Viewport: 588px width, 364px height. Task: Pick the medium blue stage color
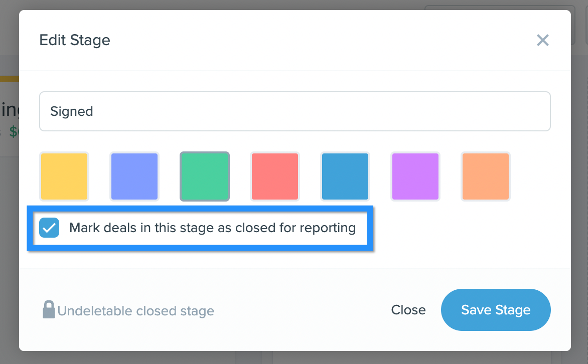point(345,176)
